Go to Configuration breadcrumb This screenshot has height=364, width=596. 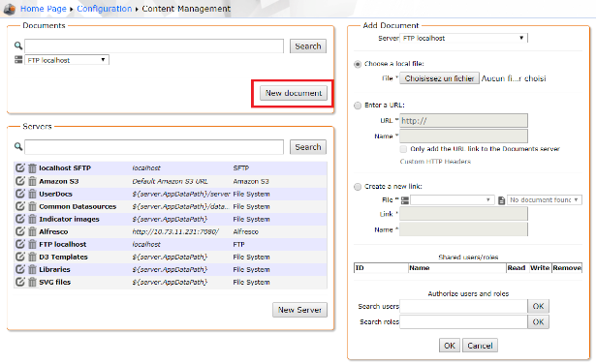[x=104, y=9]
